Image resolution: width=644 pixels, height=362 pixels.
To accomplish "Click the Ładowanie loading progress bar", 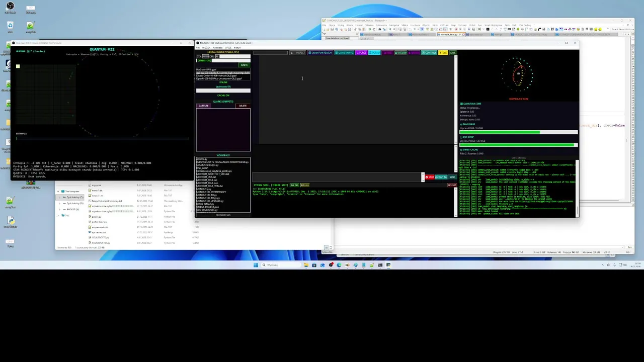I will (x=223, y=90).
